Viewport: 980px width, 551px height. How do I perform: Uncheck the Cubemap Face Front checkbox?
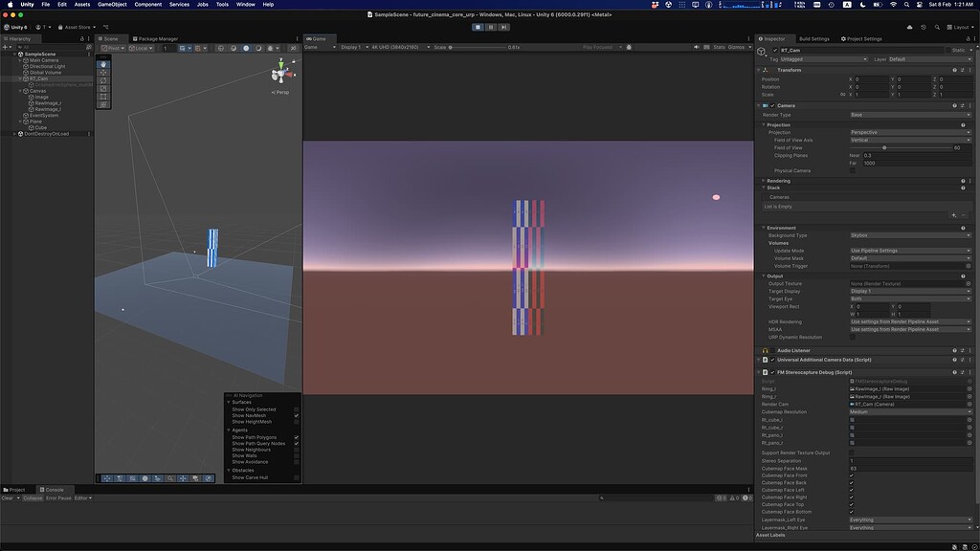click(x=851, y=475)
